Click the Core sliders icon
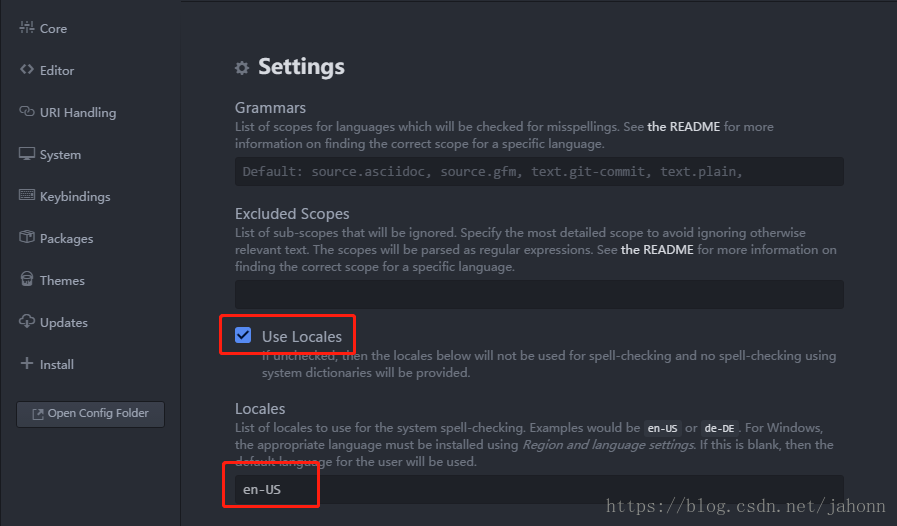897x526 pixels. tap(26, 27)
